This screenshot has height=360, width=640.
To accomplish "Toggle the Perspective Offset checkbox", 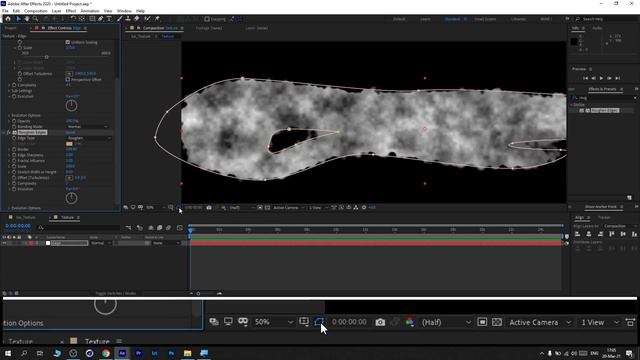I will point(68,79).
